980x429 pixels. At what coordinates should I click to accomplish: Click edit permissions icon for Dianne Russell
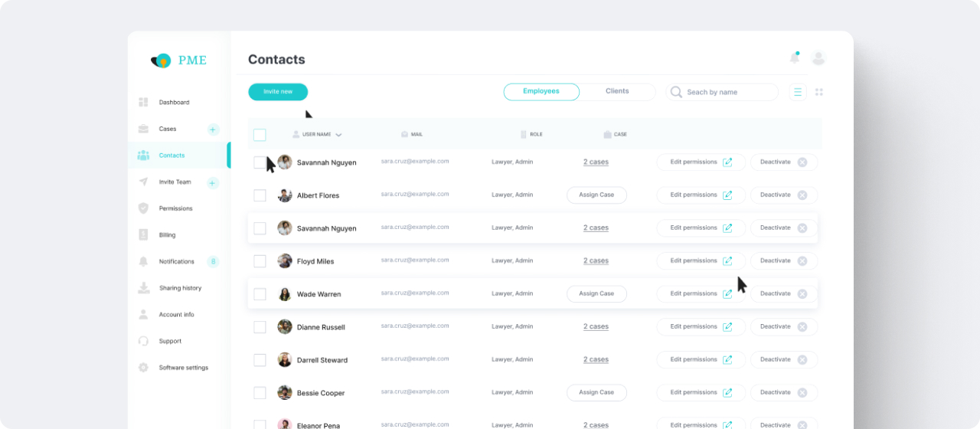coord(727,327)
